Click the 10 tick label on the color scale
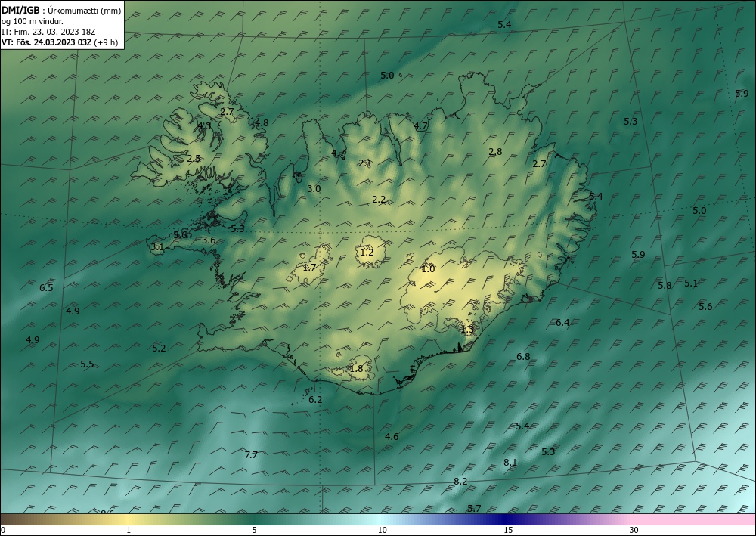Viewport: 756px width, 536px height. pyautogui.click(x=382, y=530)
